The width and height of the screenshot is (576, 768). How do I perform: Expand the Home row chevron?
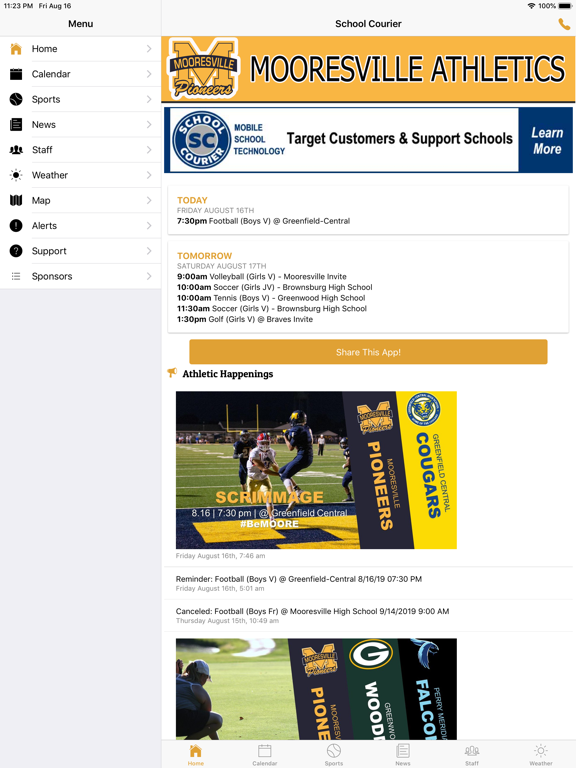149,48
